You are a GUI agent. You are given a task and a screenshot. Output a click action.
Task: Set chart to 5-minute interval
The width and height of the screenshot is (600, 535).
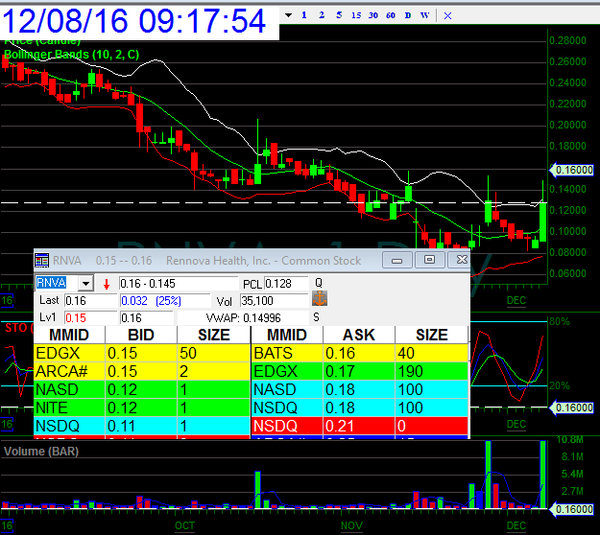point(339,16)
